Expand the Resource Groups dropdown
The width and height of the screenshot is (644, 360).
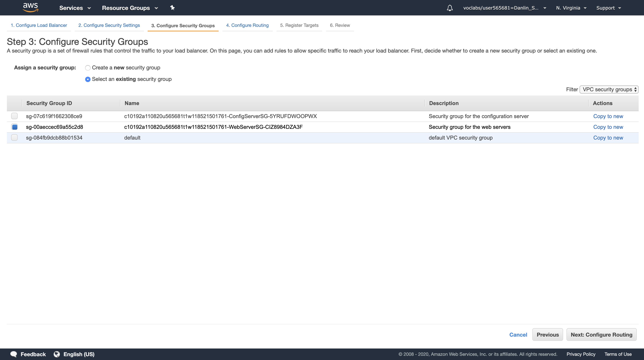[x=130, y=8]
